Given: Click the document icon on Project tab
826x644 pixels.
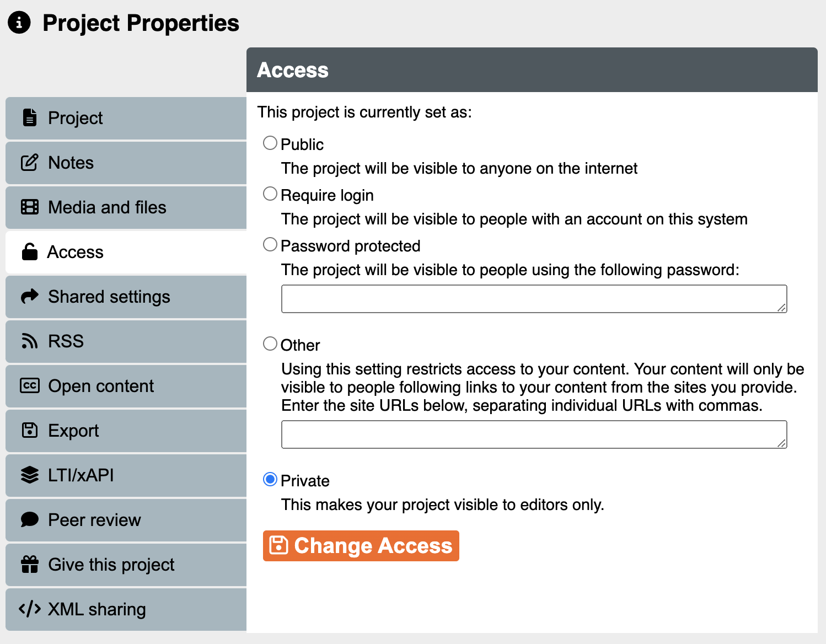Looking at the screenshot, I should tap(30, 117).
